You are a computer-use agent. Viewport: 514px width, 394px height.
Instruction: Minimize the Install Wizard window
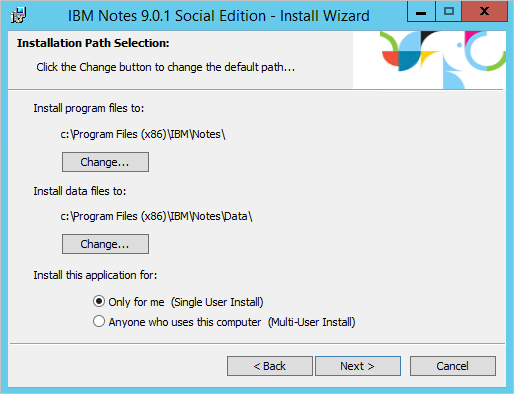pos(421,12)
